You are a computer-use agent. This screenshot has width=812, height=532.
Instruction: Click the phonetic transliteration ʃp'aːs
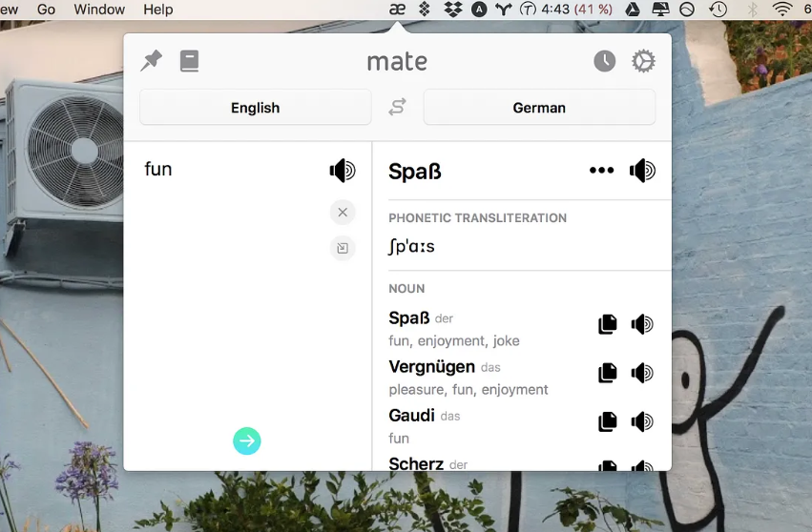point(411,246)
